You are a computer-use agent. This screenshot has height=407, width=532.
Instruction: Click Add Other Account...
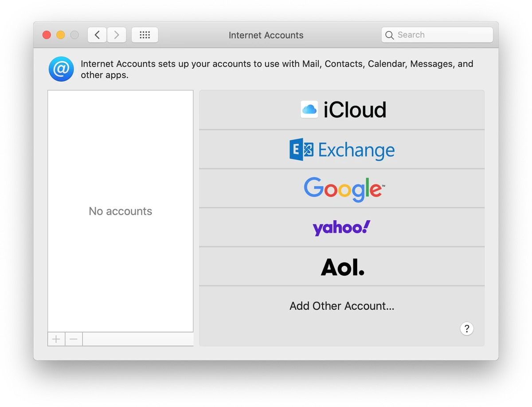coord(342,306)
